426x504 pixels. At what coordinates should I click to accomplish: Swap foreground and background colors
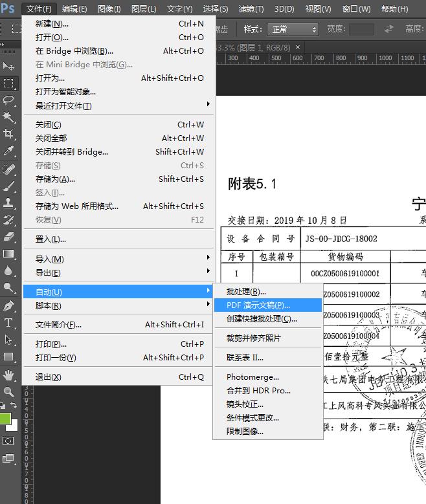click(x=14, y=405)
